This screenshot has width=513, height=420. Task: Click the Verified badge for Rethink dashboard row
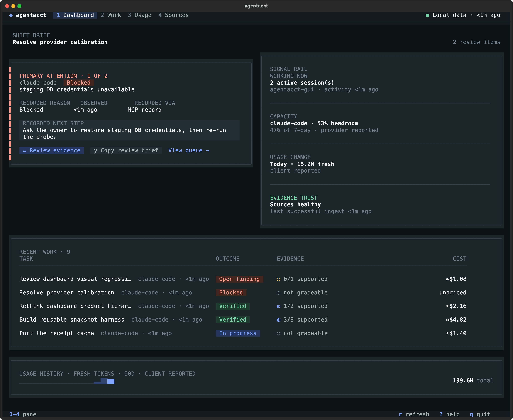click(233, 306)
